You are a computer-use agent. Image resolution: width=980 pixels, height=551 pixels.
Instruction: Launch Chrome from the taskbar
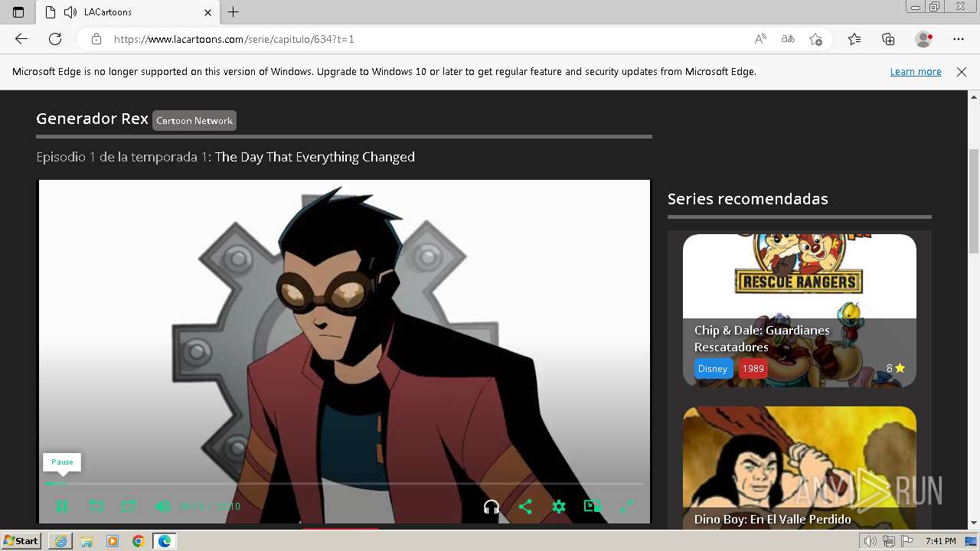coord(139,541)
